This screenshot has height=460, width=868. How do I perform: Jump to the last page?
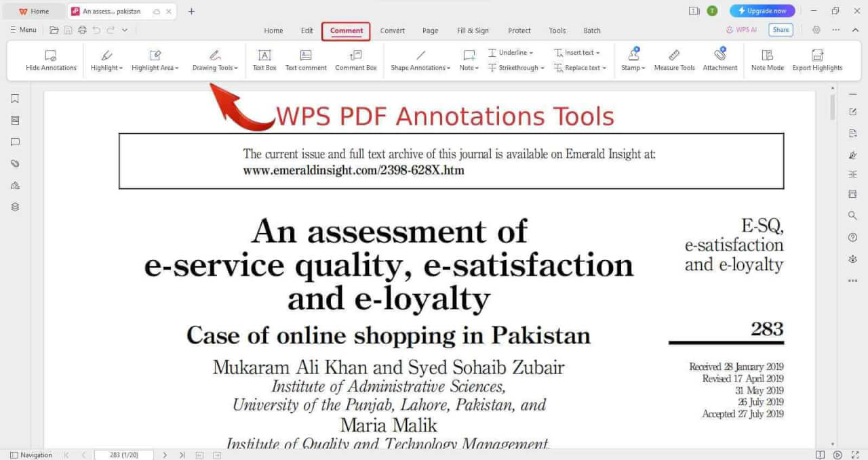[x=182, y=455]
